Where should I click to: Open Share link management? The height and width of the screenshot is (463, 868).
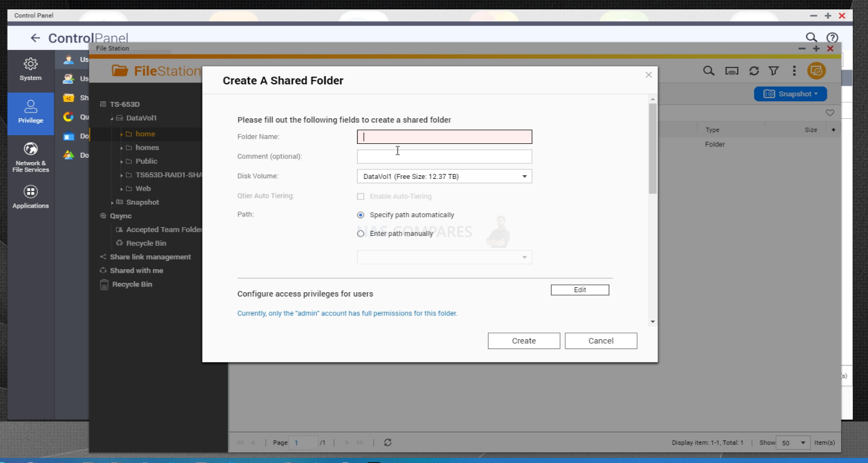click(x=150, y=257)
